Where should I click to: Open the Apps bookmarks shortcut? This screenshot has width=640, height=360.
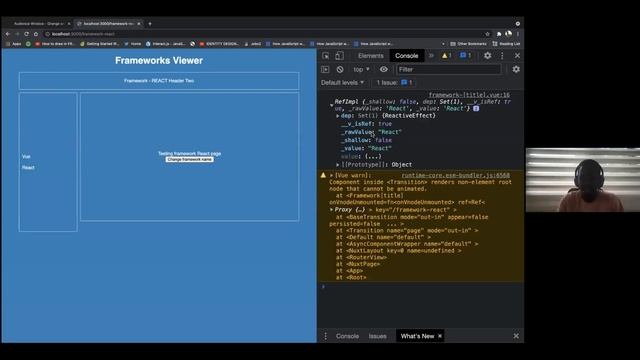[x=13, y=44]
